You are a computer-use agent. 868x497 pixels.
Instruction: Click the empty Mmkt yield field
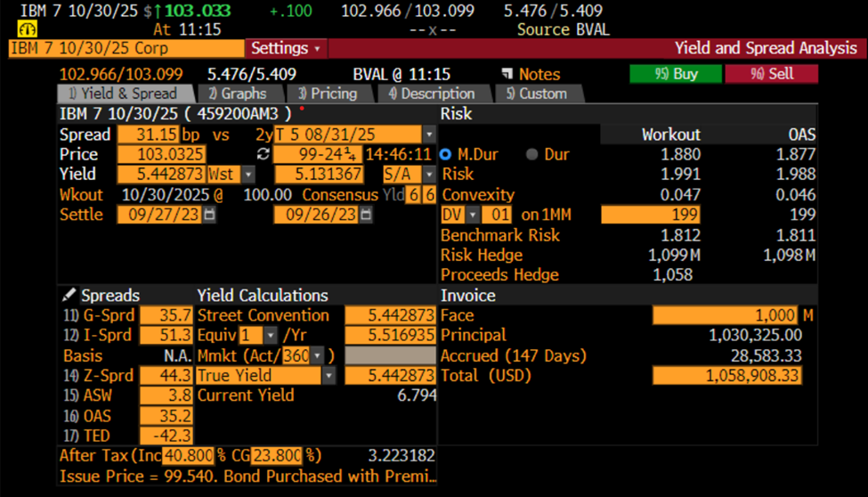[390, 355]
